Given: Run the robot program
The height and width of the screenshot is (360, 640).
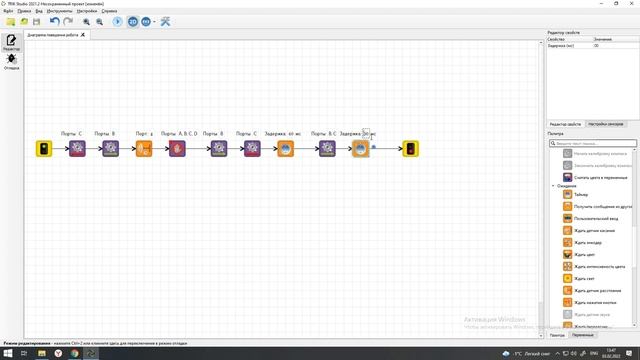Looking at the screenshot, I should point(118,22).
